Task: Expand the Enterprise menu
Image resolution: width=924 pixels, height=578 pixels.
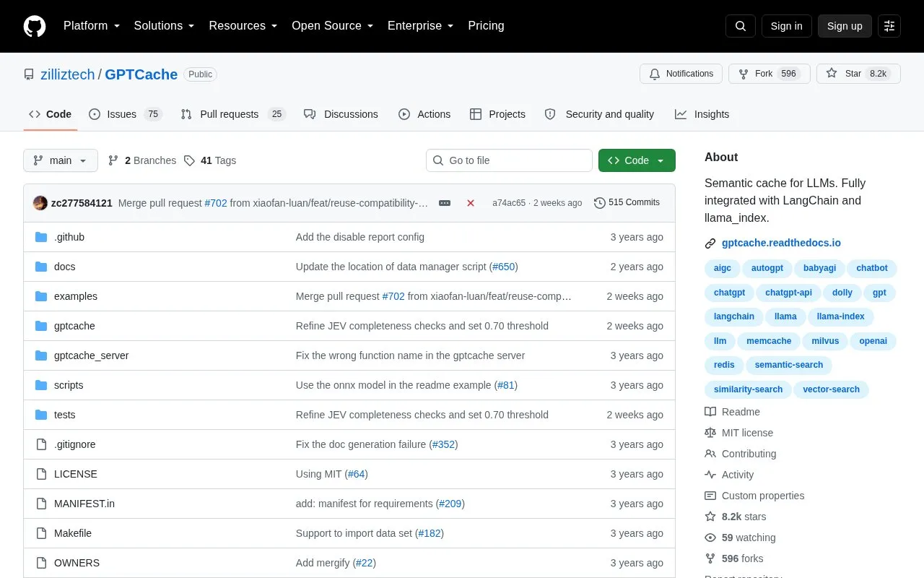Action: (421, 26)
